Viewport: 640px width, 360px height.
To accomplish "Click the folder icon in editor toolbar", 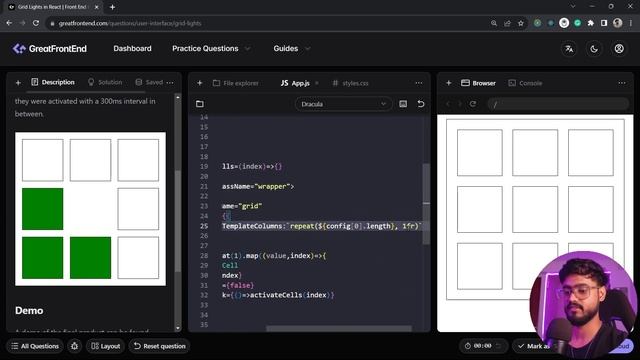I will [x=200, y=104].
